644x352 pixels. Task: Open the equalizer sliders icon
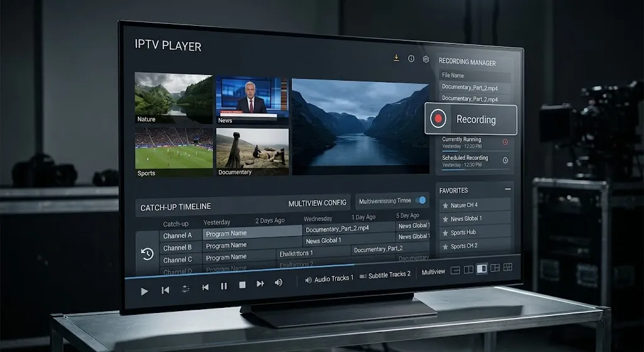tap(186, 289)
